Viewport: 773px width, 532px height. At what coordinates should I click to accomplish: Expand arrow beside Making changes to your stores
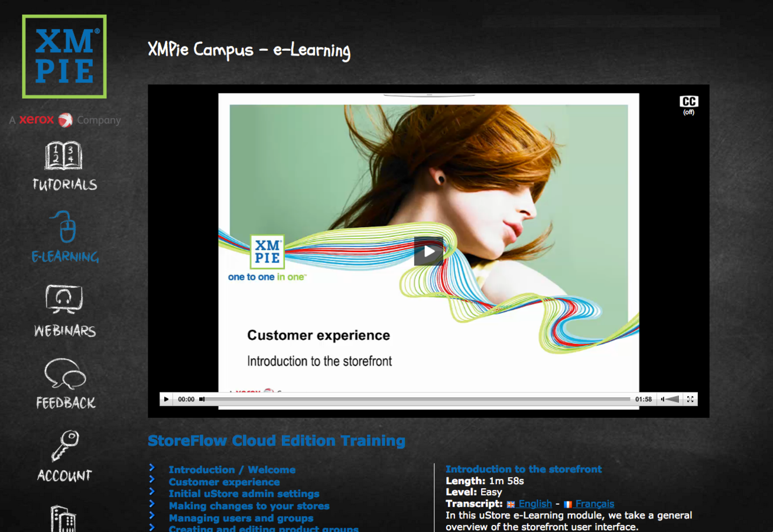click(152, 504)
